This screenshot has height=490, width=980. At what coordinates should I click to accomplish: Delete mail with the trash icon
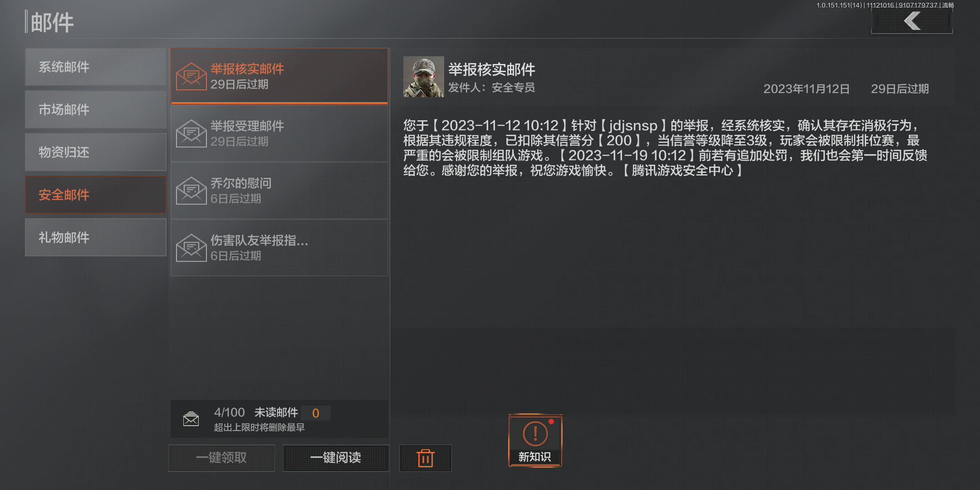pos(426,458)
